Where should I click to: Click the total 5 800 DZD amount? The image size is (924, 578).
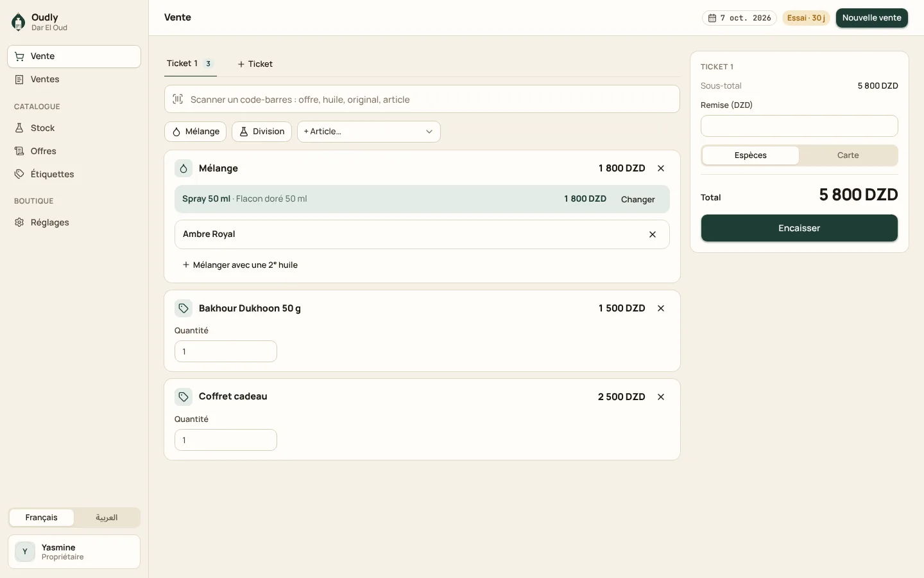click(x=858, y=195)
